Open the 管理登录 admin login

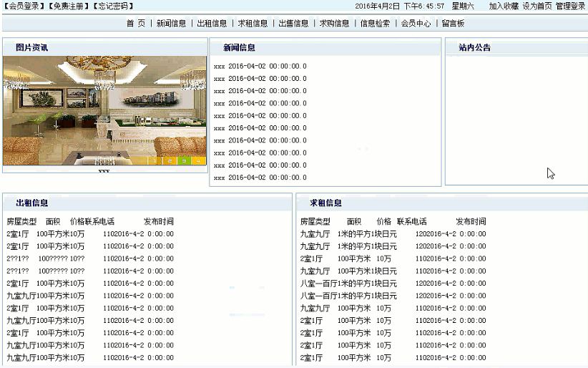[x=570, y=6]
